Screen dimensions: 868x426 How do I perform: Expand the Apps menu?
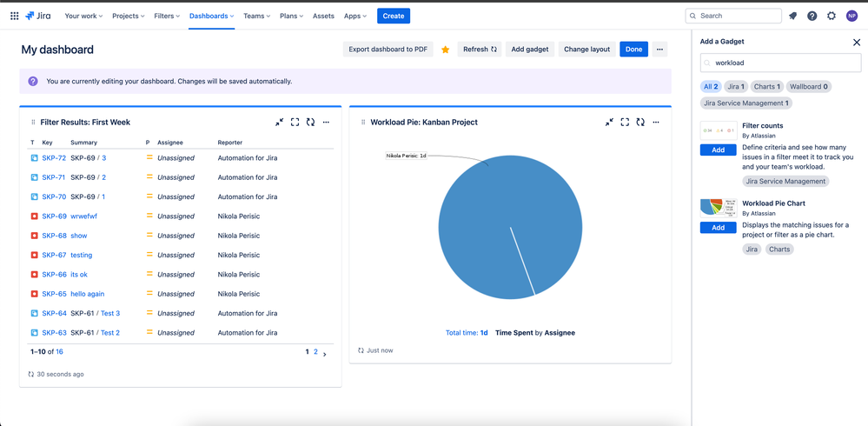point(355,16)
